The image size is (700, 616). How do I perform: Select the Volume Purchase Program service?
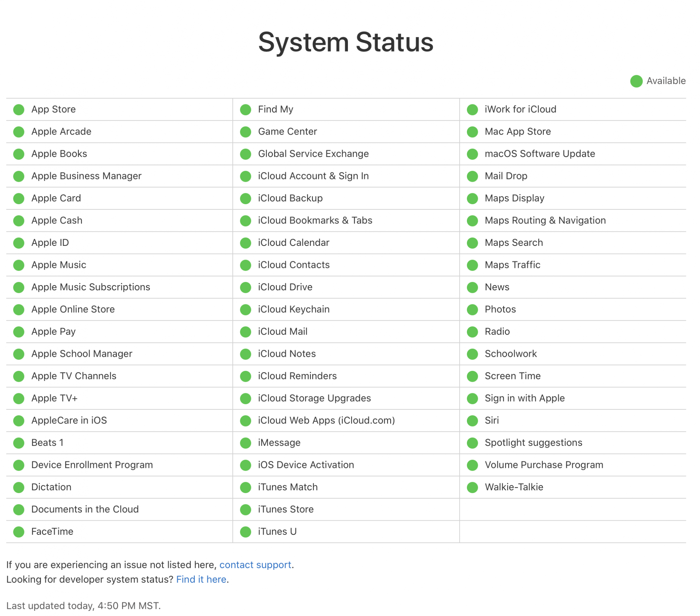pos(573,465)
